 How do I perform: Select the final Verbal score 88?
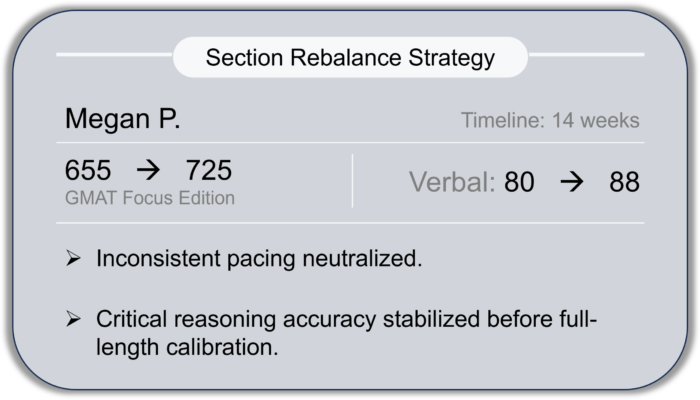(623, 183)
